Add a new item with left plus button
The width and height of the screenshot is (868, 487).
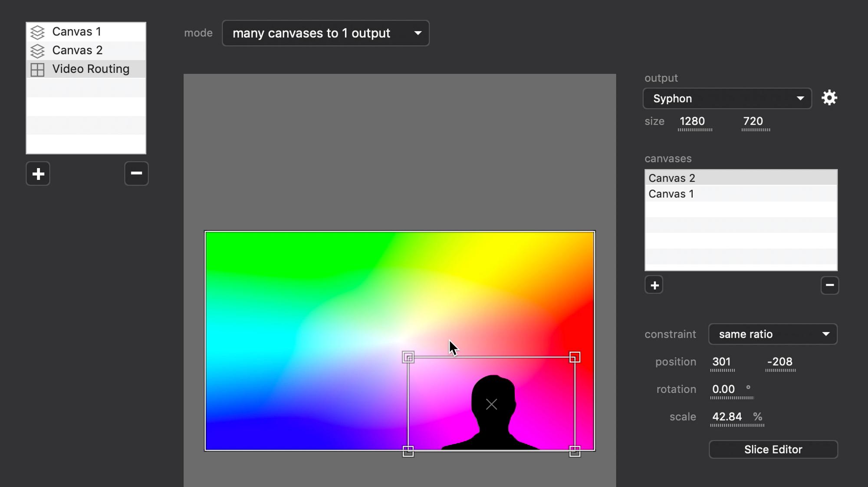(x=38, y=174)
